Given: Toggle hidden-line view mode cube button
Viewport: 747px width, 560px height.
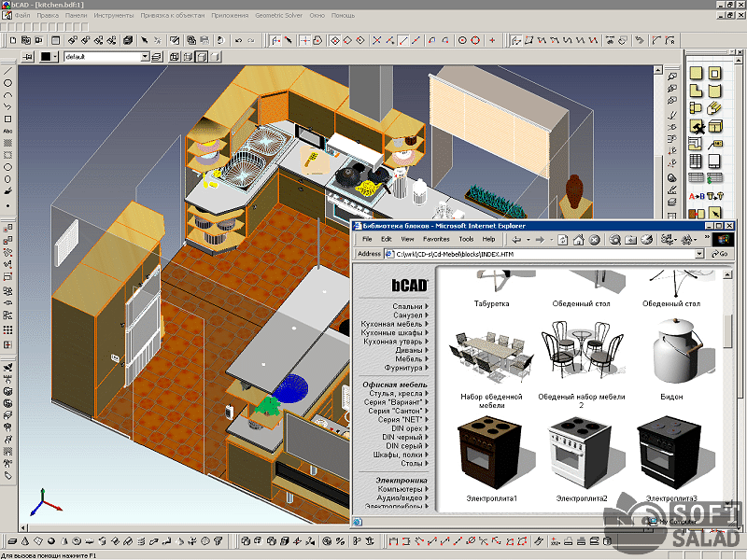Looking at the screenshot, I should click(189, 57).
